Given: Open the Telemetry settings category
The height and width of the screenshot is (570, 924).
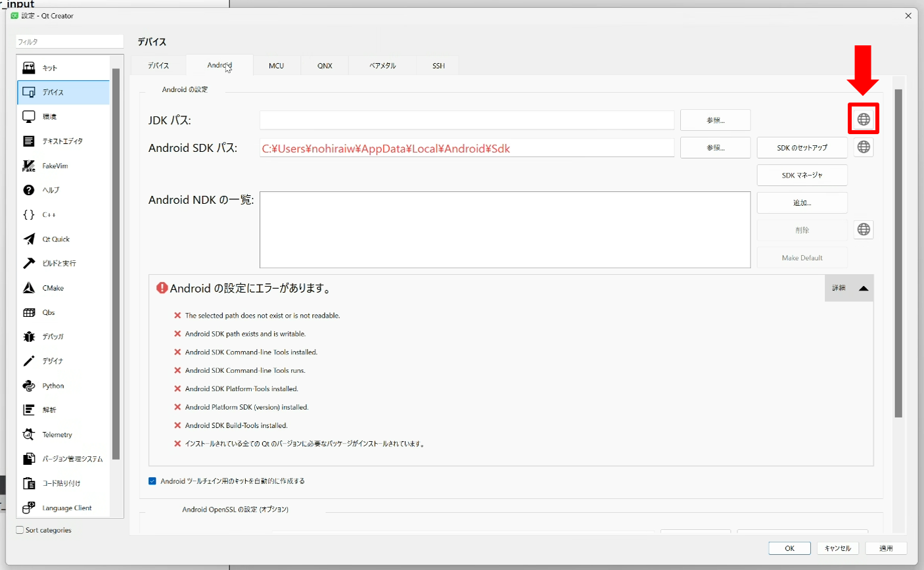Looking at the screenshot, I should tap(57, 435).
